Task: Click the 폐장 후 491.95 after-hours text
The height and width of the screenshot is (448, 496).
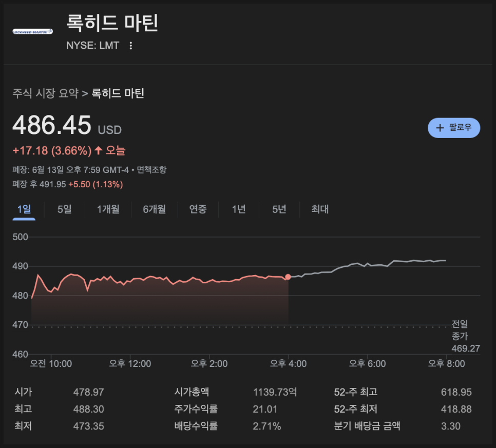Action: click(x=39, y=184)
